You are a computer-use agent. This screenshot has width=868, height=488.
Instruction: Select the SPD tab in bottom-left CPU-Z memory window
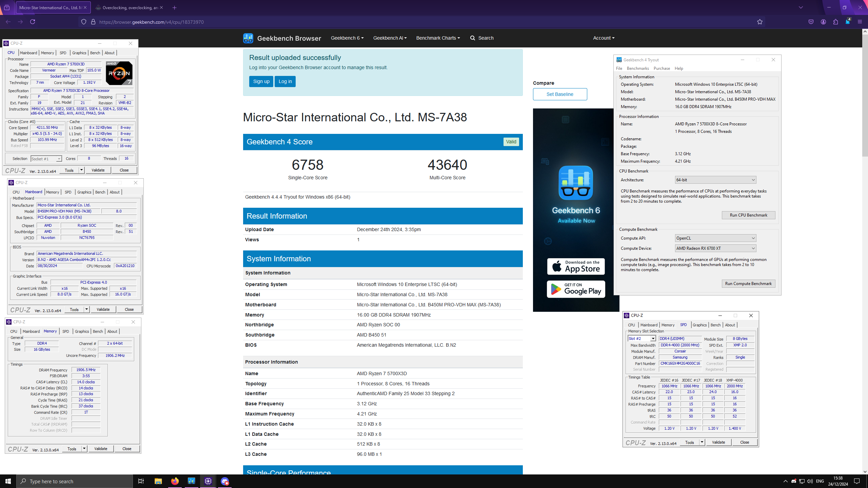(66, 331)
